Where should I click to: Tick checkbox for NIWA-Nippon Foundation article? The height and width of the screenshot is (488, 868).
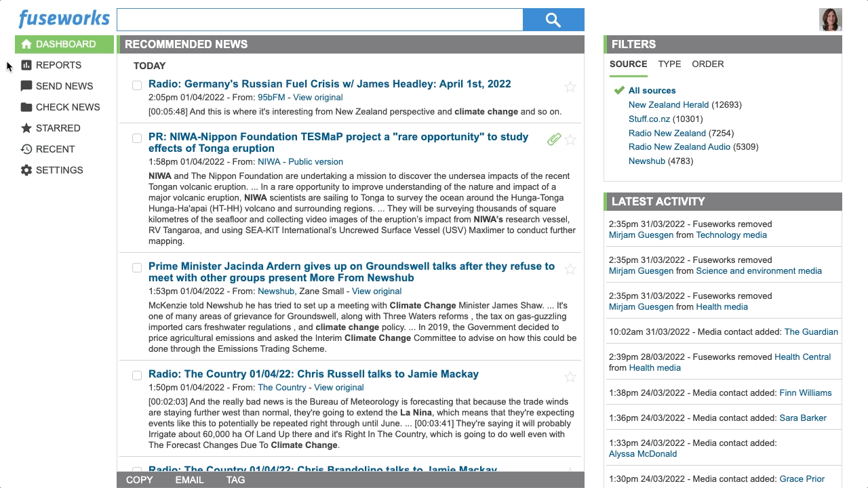coord(137,138)
